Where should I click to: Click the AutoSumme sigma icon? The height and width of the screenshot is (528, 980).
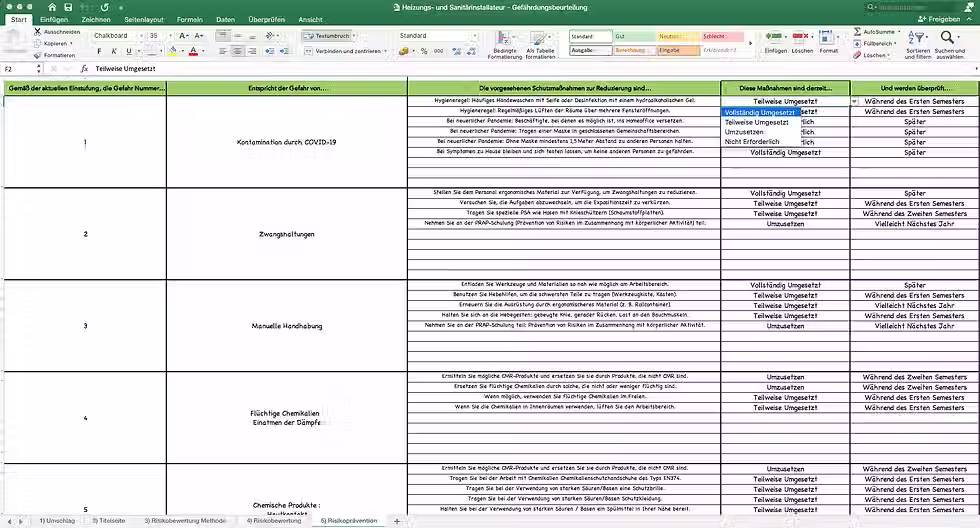(x=858, y=31)
